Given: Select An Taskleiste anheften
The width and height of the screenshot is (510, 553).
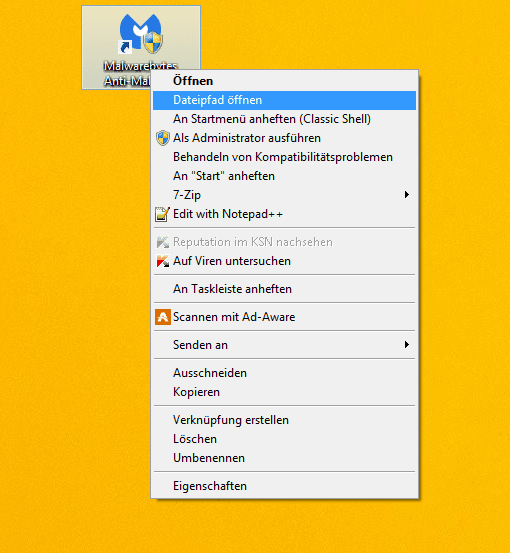Looking at the screenshot, I should [x=284, y=289].
